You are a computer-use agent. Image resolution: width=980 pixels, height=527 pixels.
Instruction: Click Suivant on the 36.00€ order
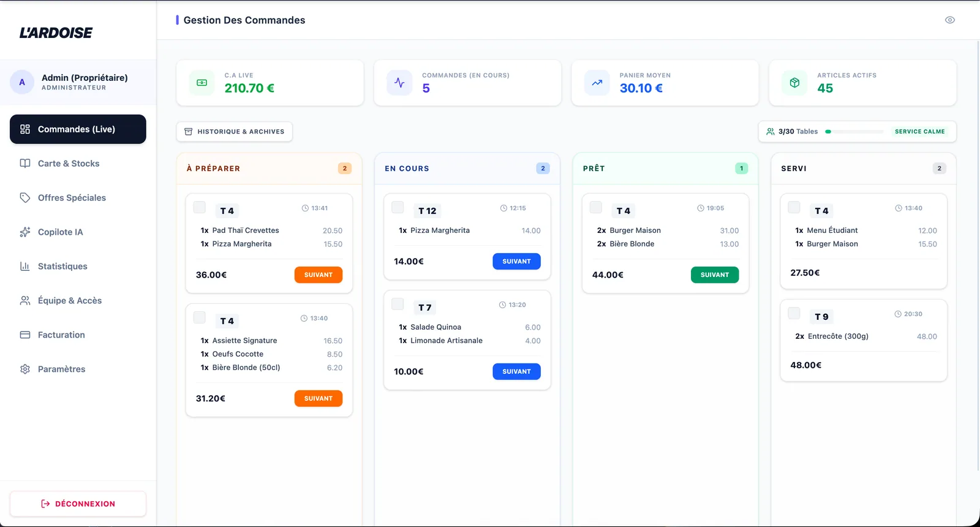(x=318, y=275)
